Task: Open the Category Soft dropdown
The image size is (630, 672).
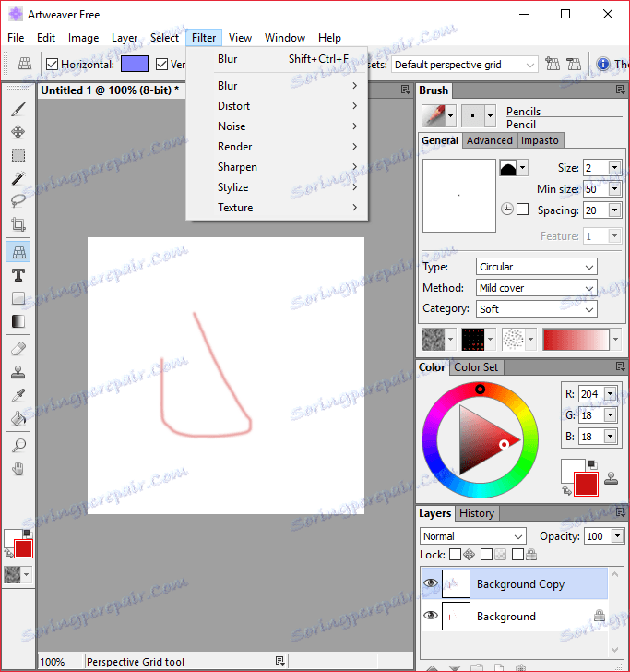Action: (x=536, y=309)
